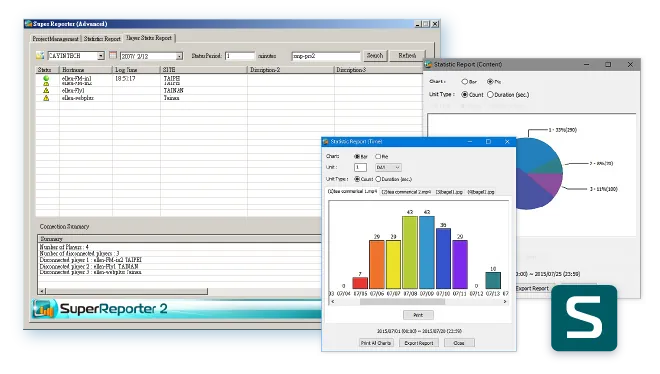Choose Duration (sec.) in the Content report window

(490, 95)
